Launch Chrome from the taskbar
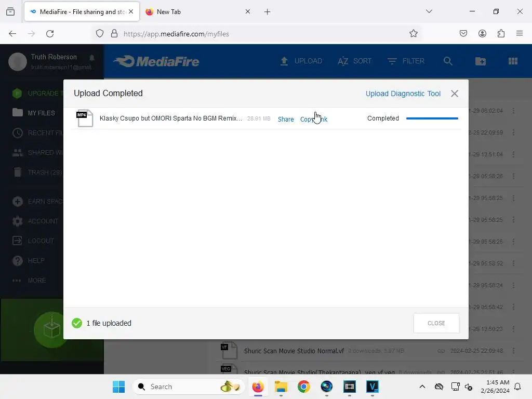 tap(303, 387)
